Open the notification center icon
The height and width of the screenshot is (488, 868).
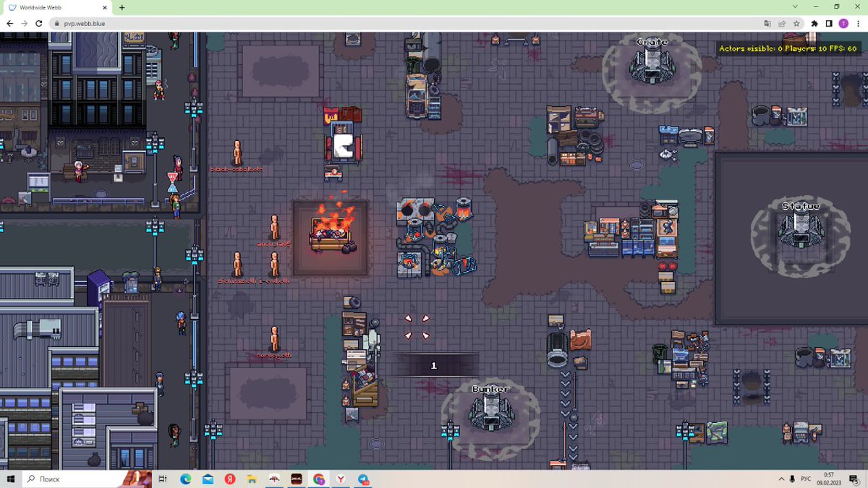[x=854, y=479]
